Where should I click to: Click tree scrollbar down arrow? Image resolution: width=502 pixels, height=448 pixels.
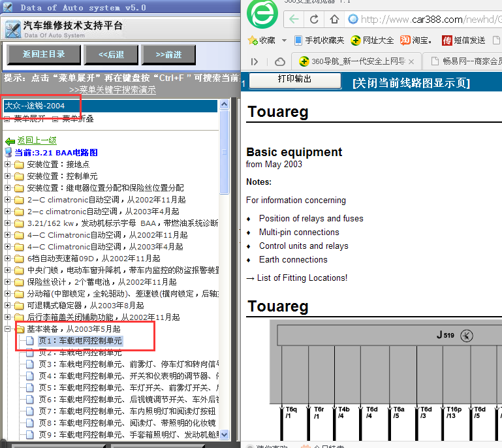click(x=225, y=434)
